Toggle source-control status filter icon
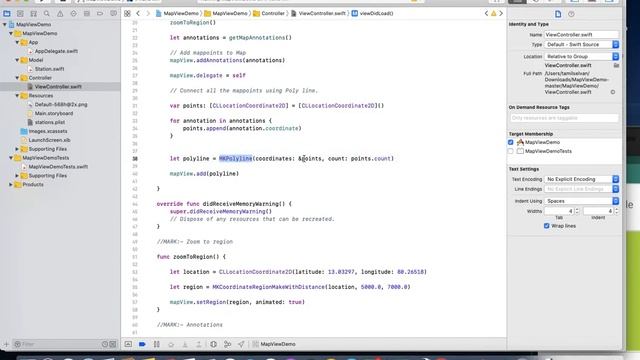The height and width of the screenshot is (360, 640). [113, 344]
